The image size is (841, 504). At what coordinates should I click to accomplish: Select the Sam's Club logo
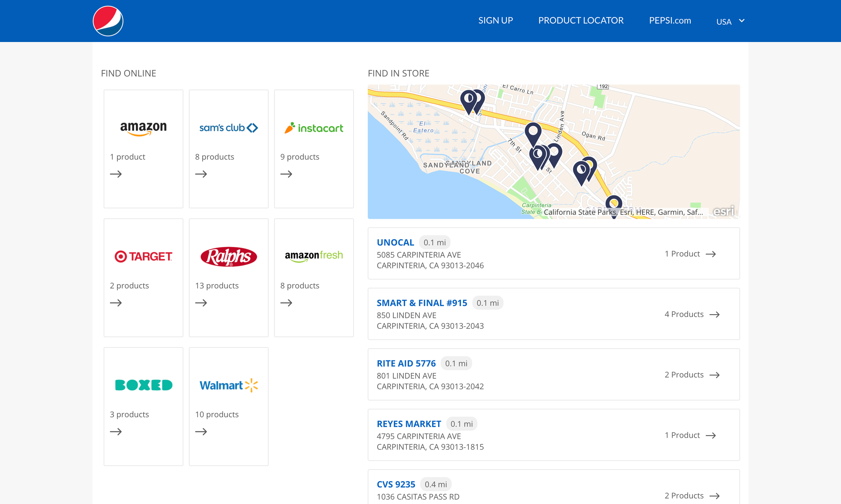click(228, 128)
